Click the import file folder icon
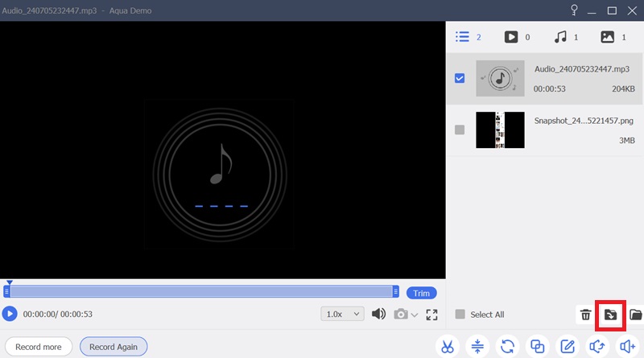644x358 pixels. [610, 315]
